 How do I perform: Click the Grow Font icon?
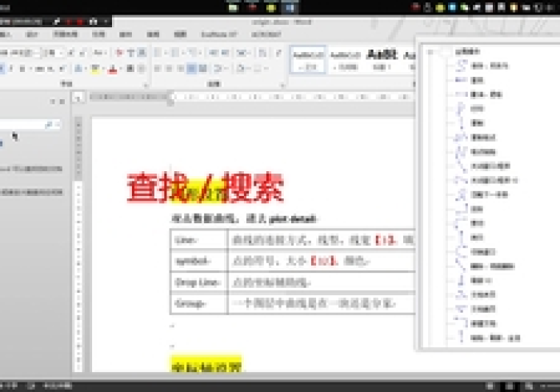pos(71,53)
